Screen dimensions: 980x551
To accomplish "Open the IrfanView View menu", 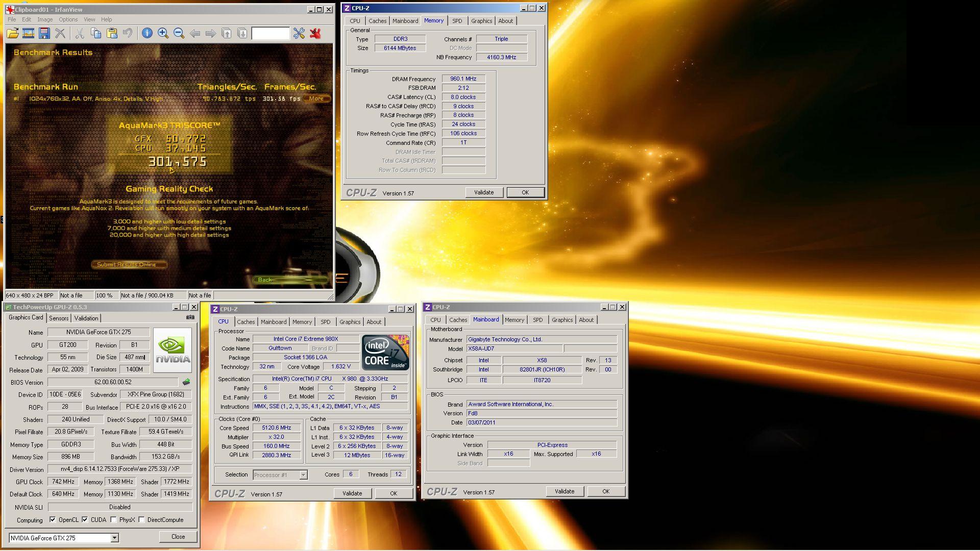I will 89,19.
